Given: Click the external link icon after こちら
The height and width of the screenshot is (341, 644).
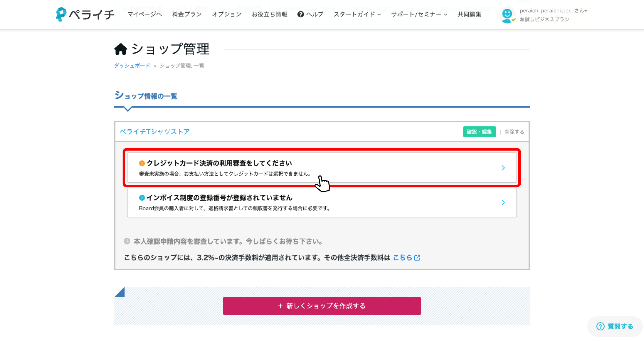Looking at the screenshot, I should (417, 258).
